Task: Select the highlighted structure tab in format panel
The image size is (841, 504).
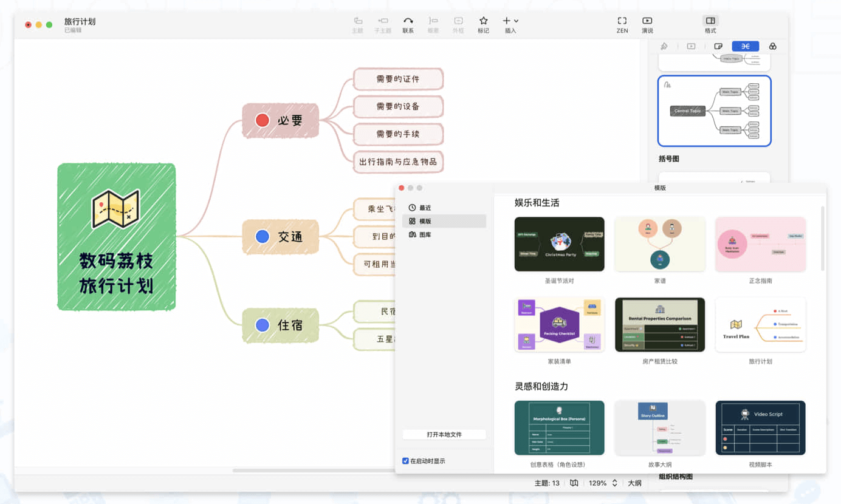Action: click(745, 46)
